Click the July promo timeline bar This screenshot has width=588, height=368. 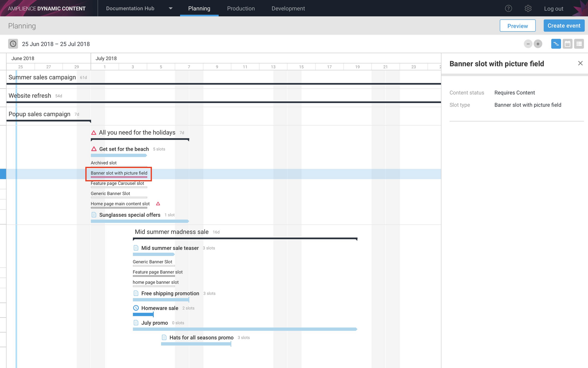click(245, 329)
